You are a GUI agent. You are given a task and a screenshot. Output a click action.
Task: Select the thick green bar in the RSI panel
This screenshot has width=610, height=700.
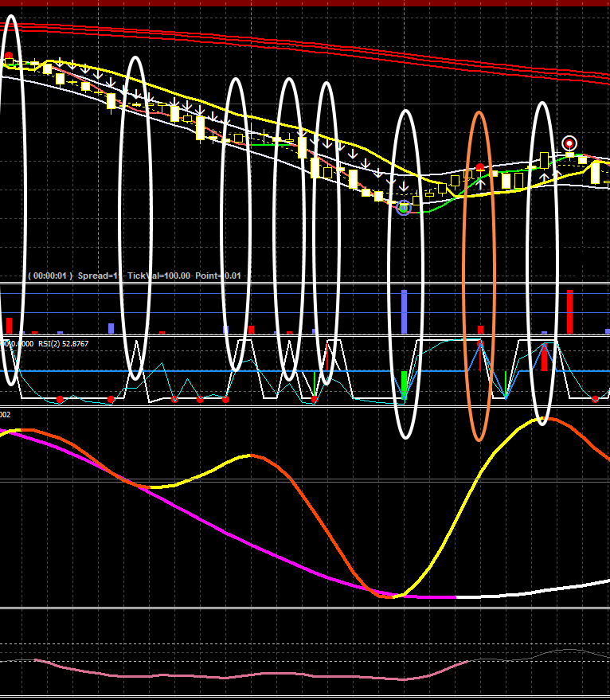pyautogui.click(x=404, y=384)
